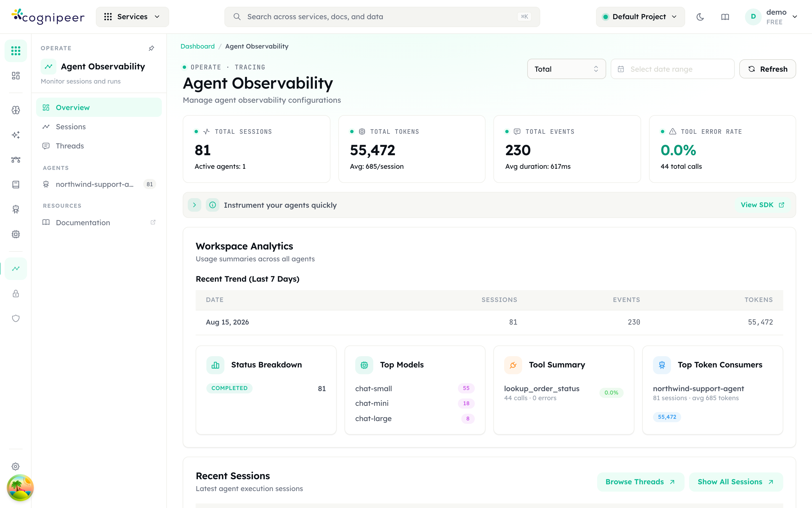Viewport: 812px width, 508px height.
Task: Click the COMPLETED status badge
Action: click(x=230, y=388)
